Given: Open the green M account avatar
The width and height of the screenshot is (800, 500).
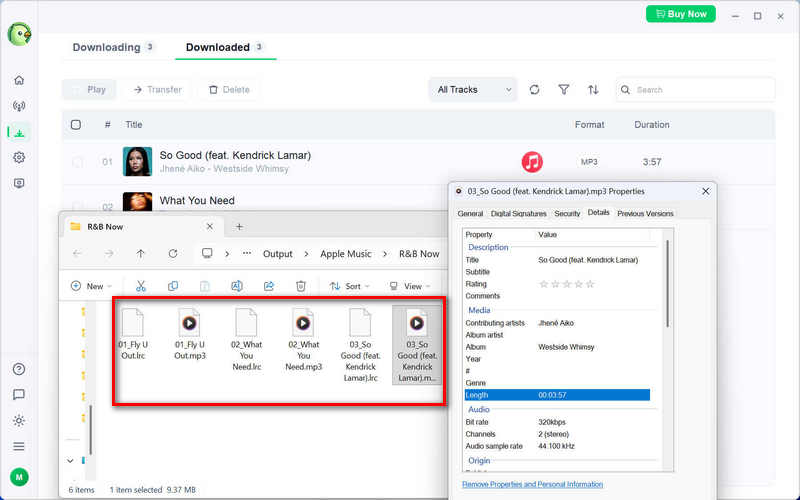Looking at the screenshot, I should (19, 477).
